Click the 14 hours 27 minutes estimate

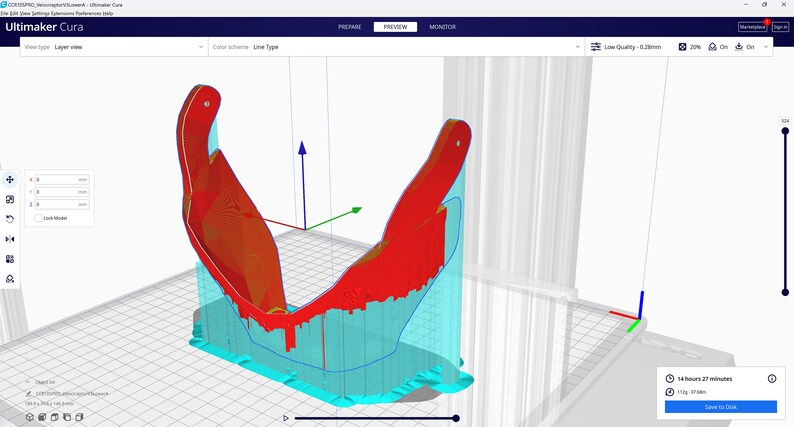[x=704, y=378]
